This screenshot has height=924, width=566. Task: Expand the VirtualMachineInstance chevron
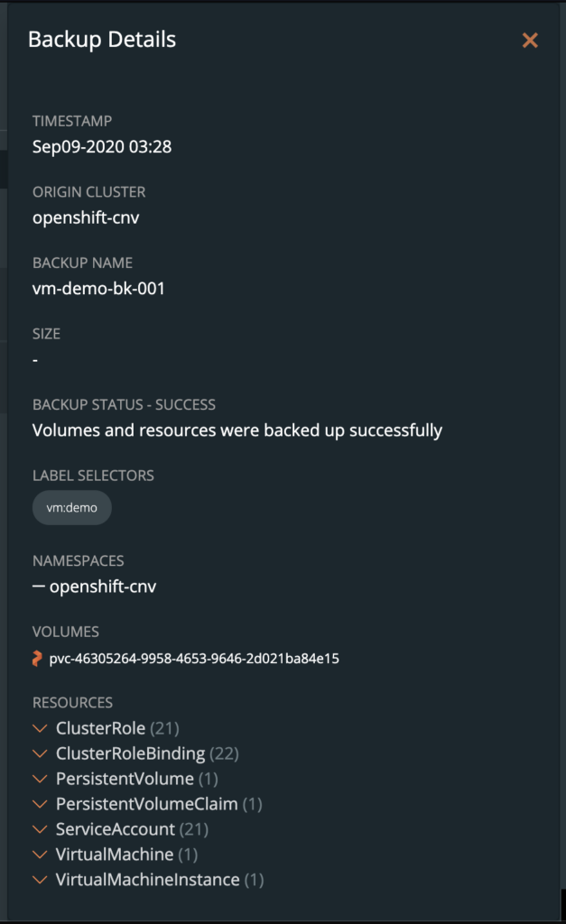(40, 880)
